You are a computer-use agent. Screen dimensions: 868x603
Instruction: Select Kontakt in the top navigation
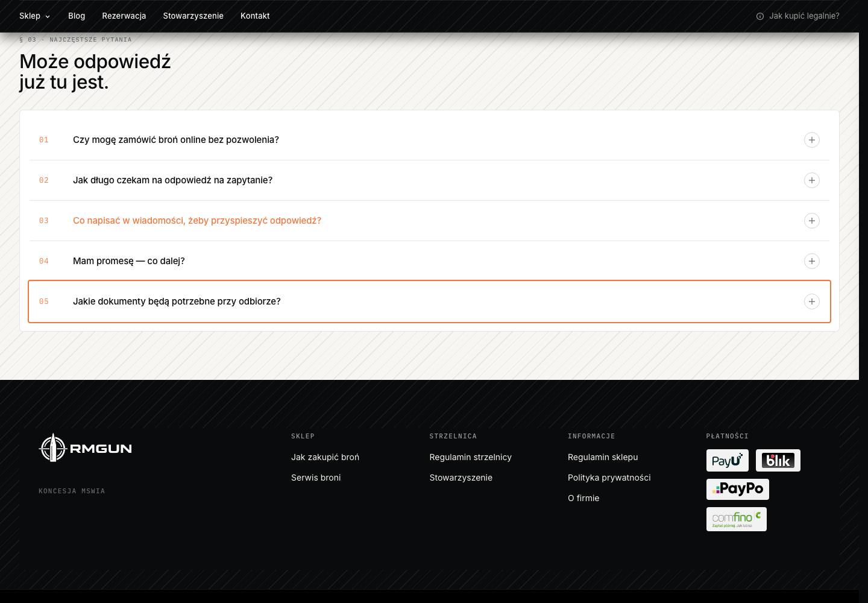255,16
